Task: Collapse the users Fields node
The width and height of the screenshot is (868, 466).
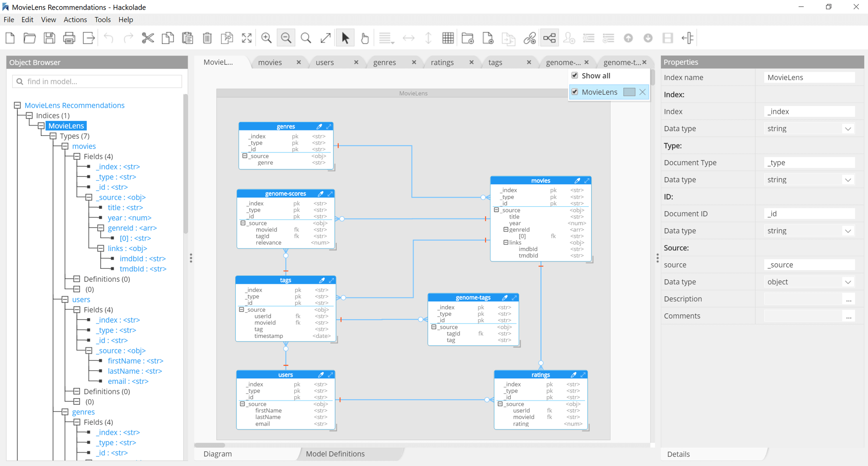Action: pos(76,309)
